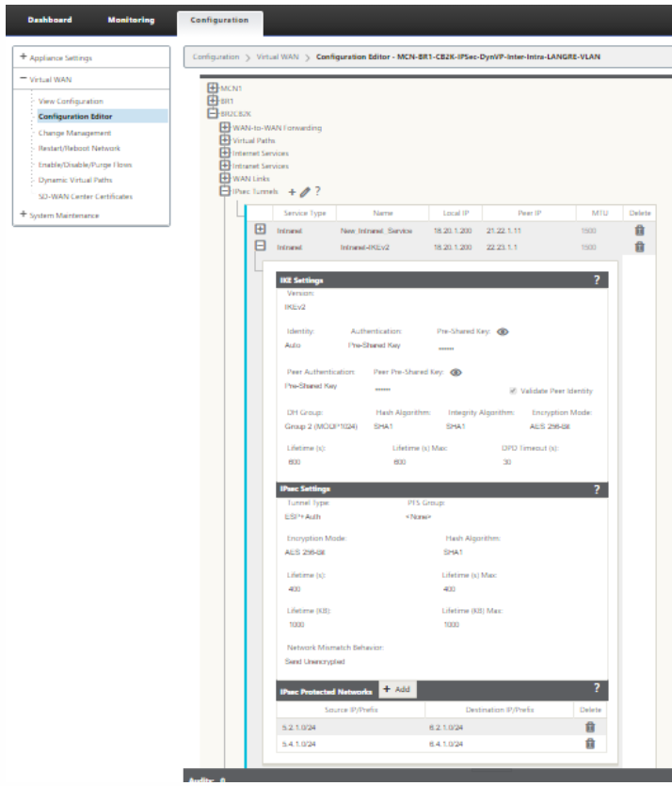This screenshot has height=786, width=672.
Task: Expand Virtual Paths node
Action: coord(225,140)
